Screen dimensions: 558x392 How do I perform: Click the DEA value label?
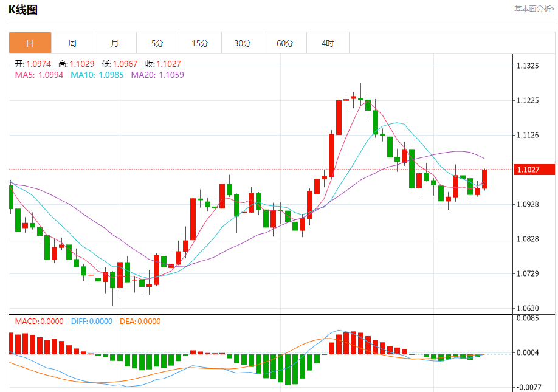pyautogui.click(x=140, y=322)
